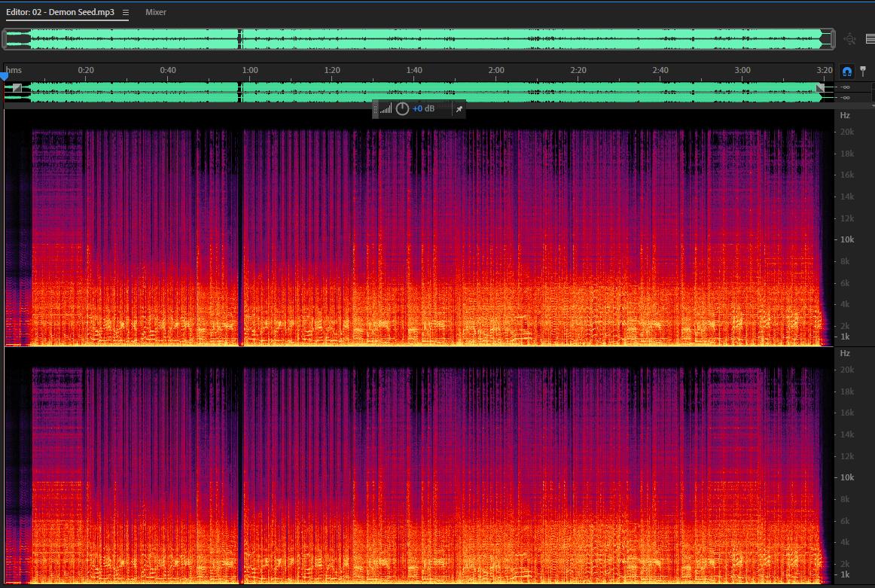Click 10k on the upper frequency scale

pyautogui.click(x=847, y=239)
